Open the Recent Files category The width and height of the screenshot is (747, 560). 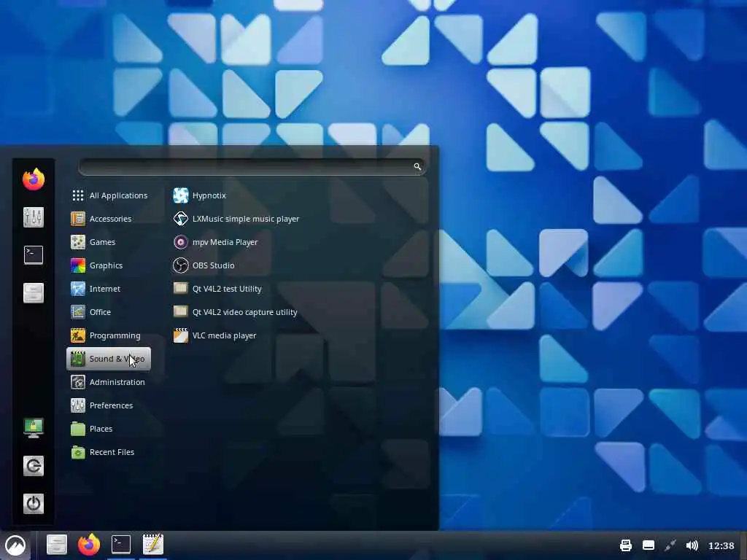point(109,452)
